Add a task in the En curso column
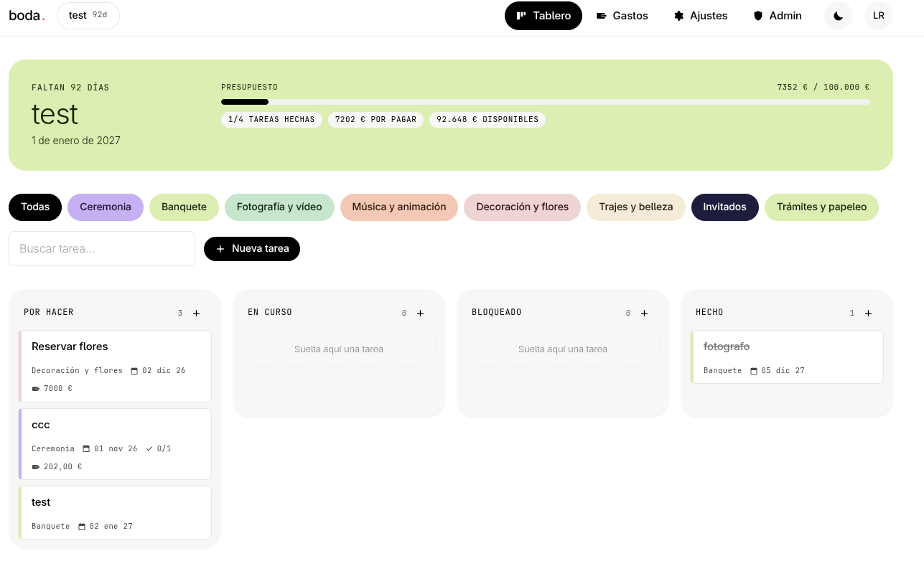The image size is (924, 584). coord(421,313)
